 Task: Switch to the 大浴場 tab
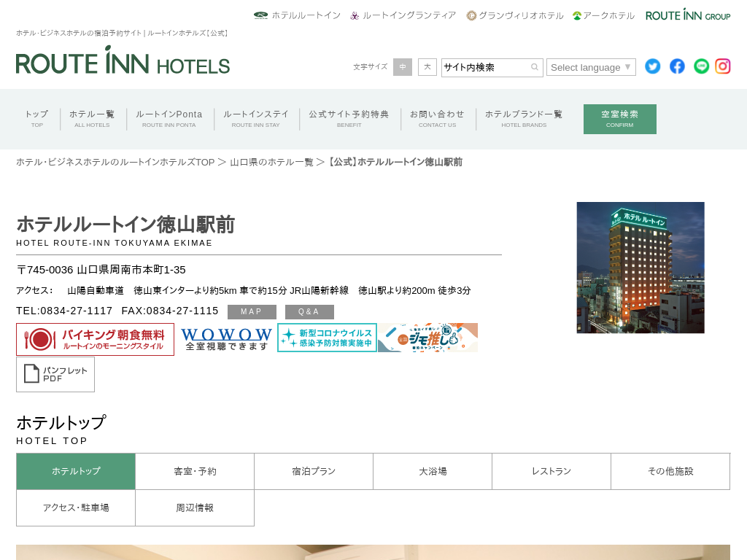433,471
